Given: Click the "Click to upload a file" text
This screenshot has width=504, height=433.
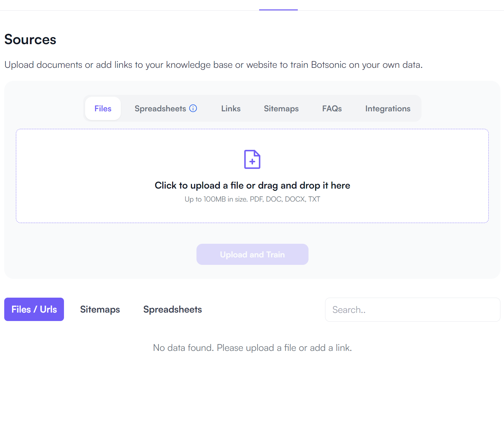Looking at the screenshot, I should click(x=252, y=185).
